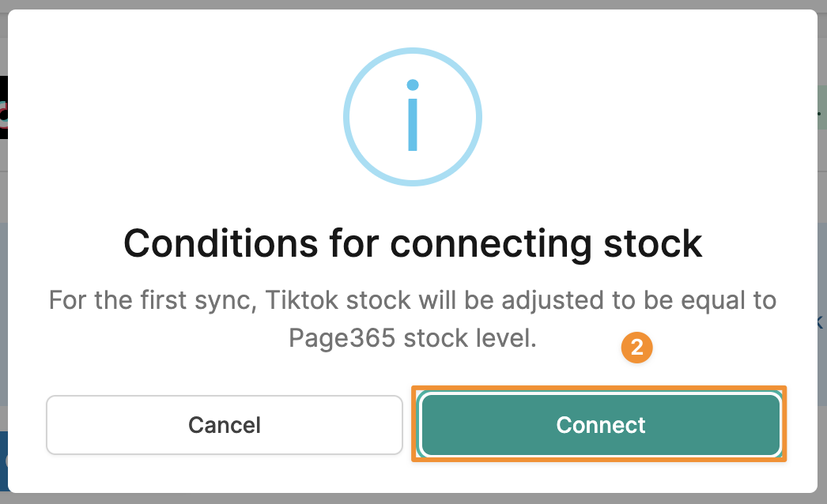
Task: Click the orange highlight border around Connect
Action: [x=599, y=388]
